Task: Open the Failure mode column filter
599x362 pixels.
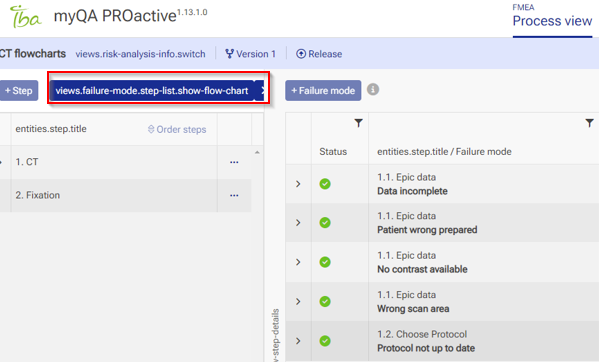Action: (x=589, y=123)
